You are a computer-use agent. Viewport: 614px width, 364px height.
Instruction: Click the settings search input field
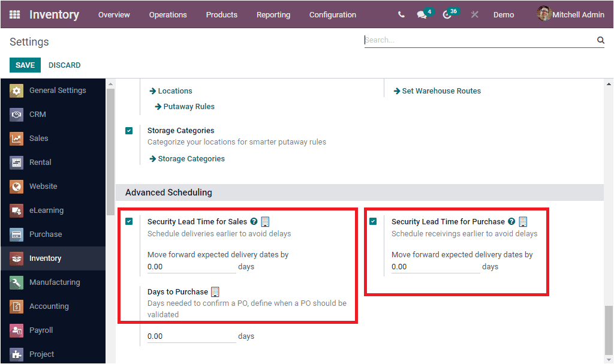tap(480, 40)
